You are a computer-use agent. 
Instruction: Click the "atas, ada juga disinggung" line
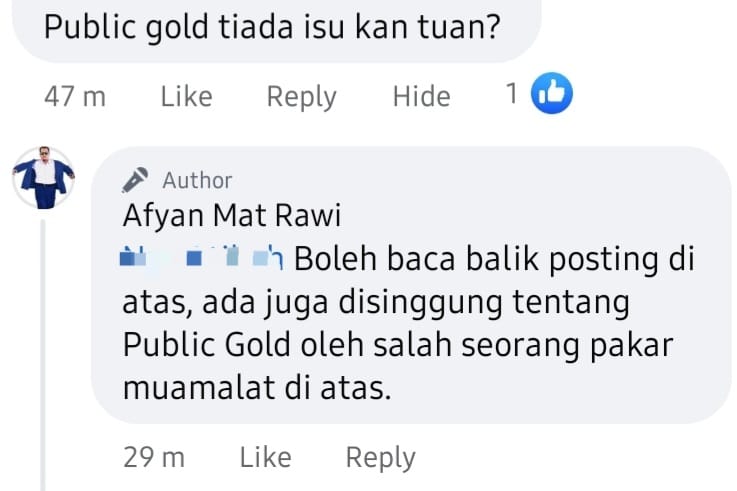click(x=376, y=302)
